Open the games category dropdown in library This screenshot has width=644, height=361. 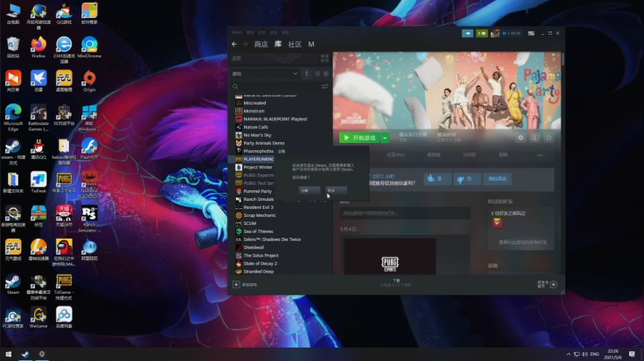tap(265, 74)
